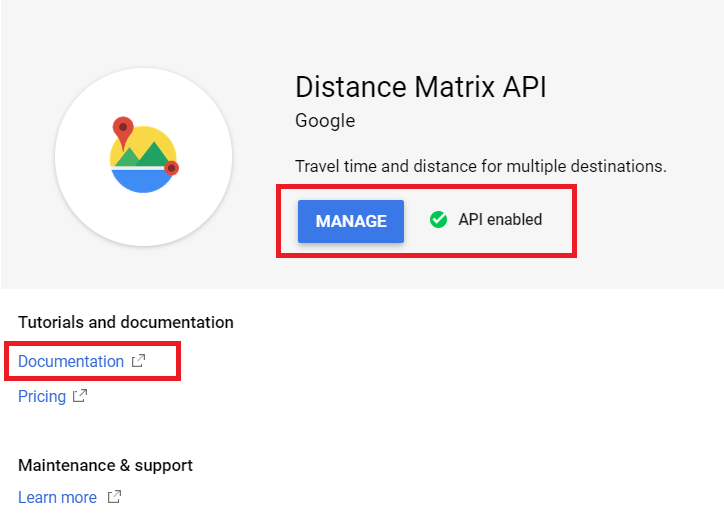Open the Pricing link

(42, 396)
